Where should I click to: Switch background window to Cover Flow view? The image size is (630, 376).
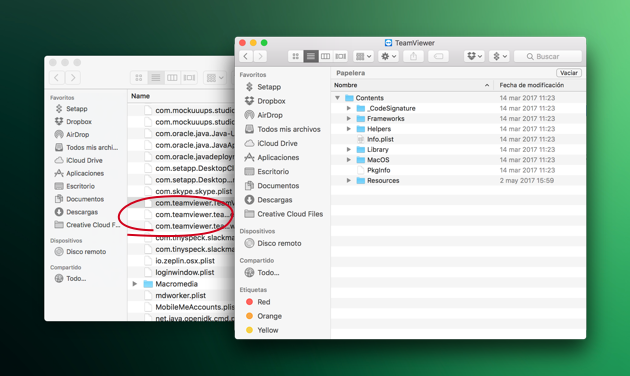click(189, 77)
